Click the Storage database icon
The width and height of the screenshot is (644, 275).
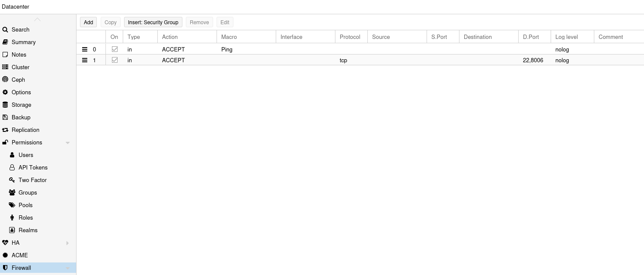point(5,105)
